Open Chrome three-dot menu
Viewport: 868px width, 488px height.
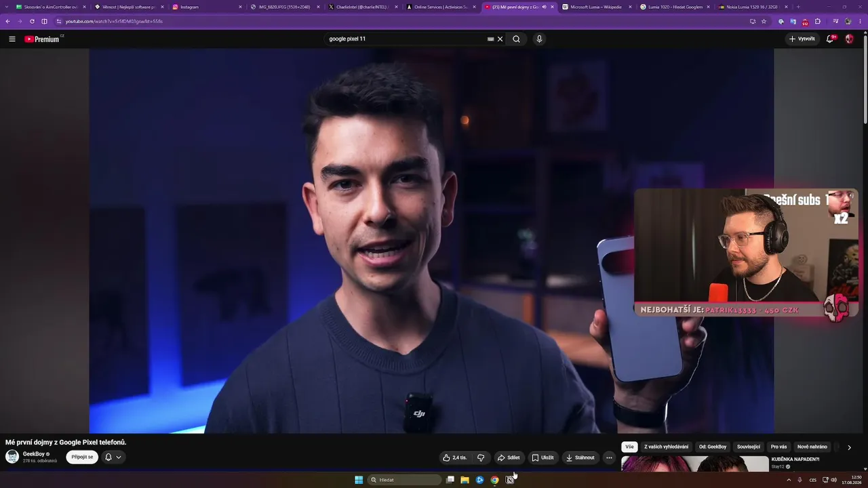pos(860,21)
